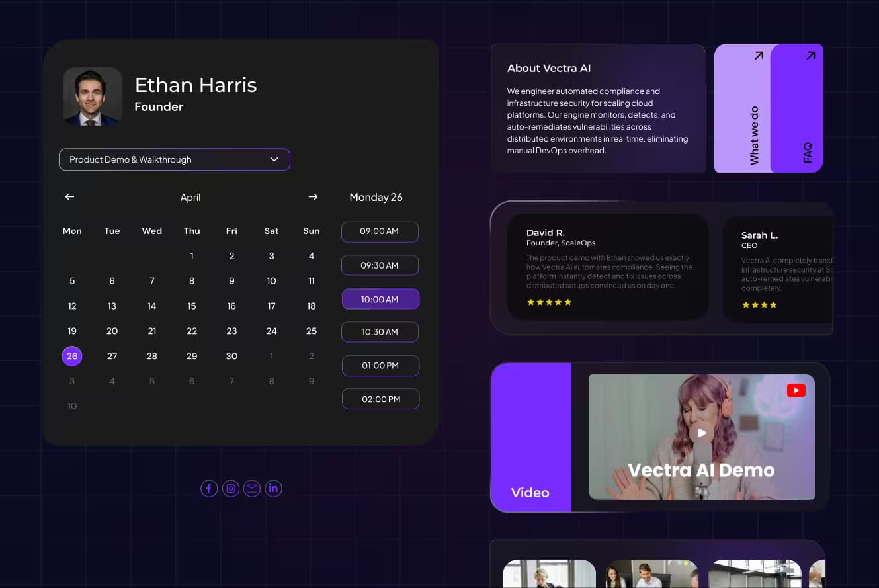Viewport: 879px width, 588px height.
Task: Open the Product Demo & Walkthrough dropdown
Action: (x=175, y=159)
